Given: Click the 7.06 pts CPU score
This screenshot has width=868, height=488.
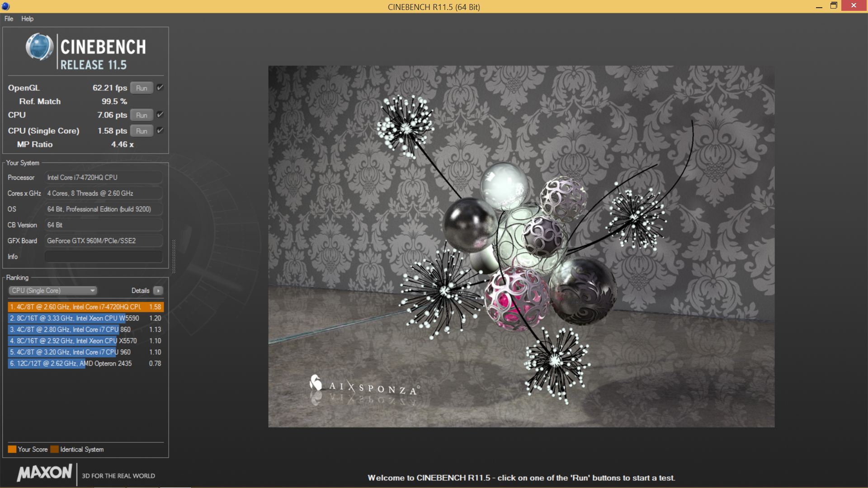Looking at the screenshot, I should [112, 115].
